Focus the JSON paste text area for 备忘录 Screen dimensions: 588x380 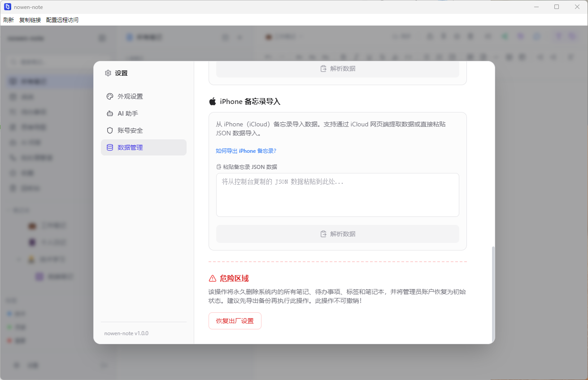tap(338, 195)
